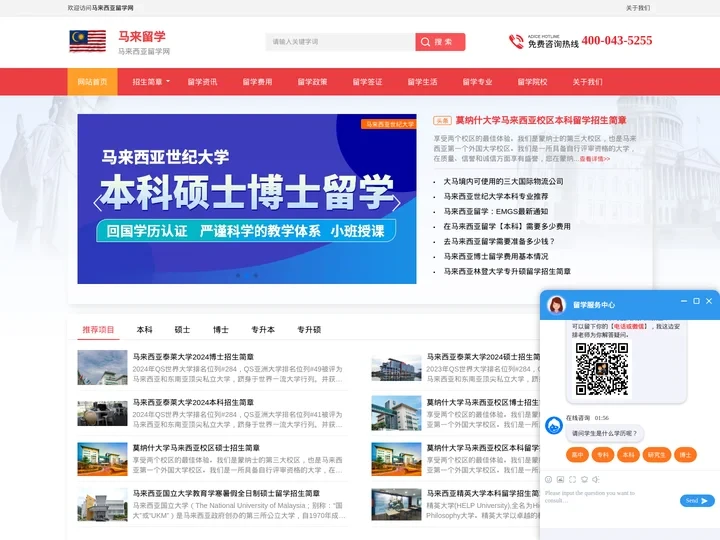
Task: Select the 硕士 tab
Action: (x=182, y=330)
